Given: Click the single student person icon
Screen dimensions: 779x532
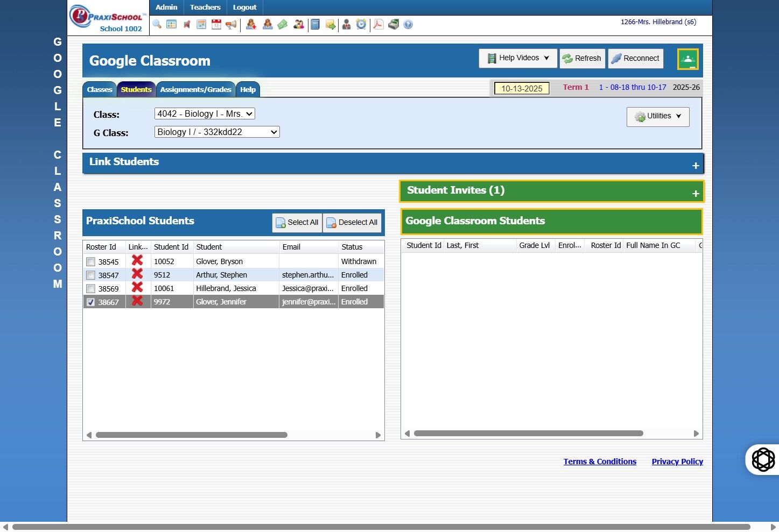Looking at the screenshot, I should coord(268,24).
